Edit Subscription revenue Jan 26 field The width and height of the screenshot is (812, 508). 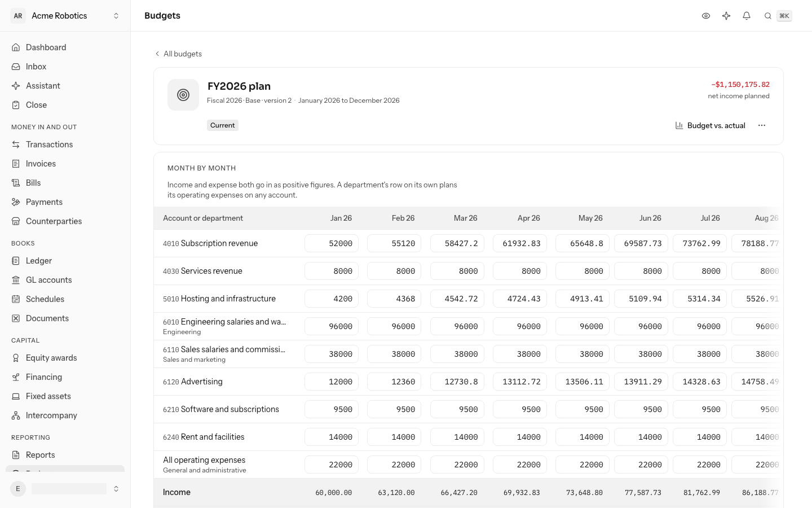[x=332, y=243]
